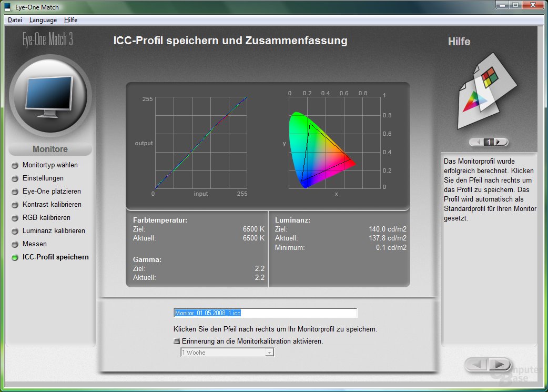Image resolution: width=548 pixels, height=392 pixels.
Task: Close the Eye-One Match window
Action: pyautogui.click(x=533, y=5)
